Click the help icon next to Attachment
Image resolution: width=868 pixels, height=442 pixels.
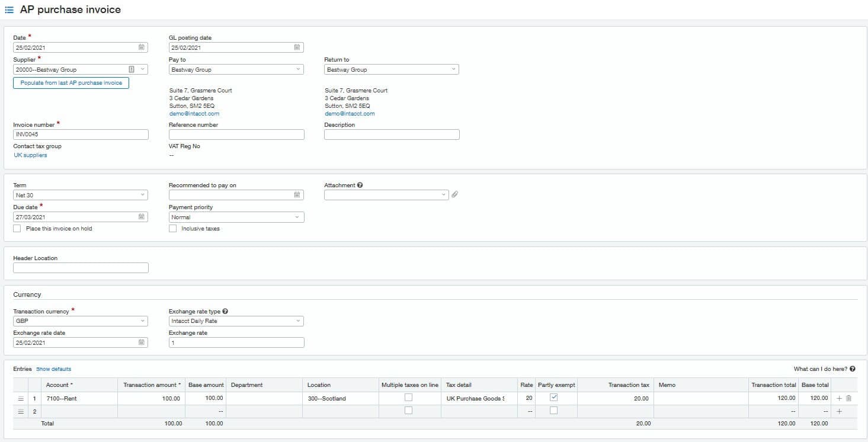pyautogui.click(x=360, y=185)
